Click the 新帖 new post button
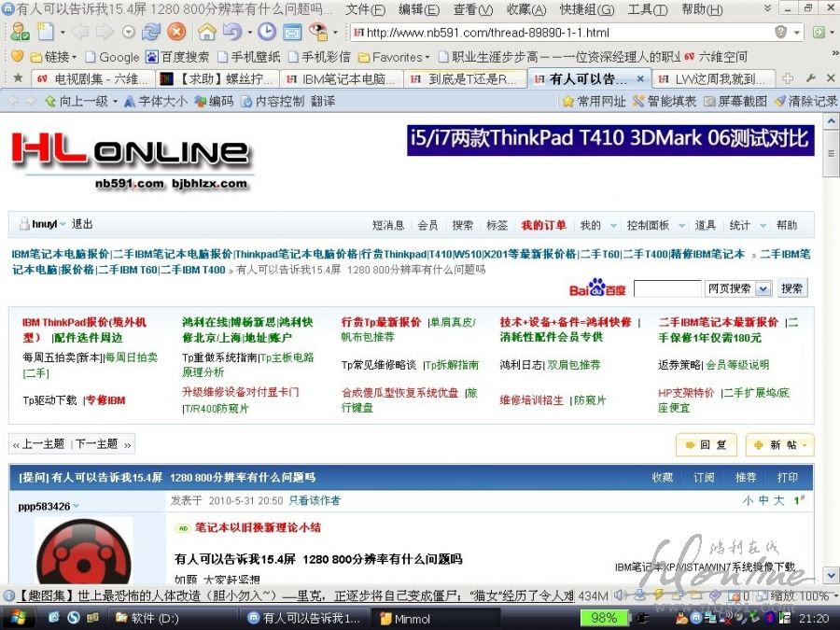Viewport: 840px width, 630px height. coord(780,444)
